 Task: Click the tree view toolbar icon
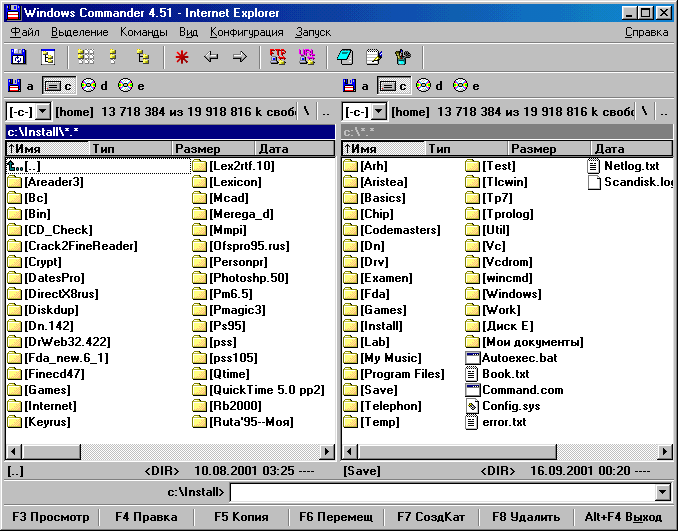[143, 57]
